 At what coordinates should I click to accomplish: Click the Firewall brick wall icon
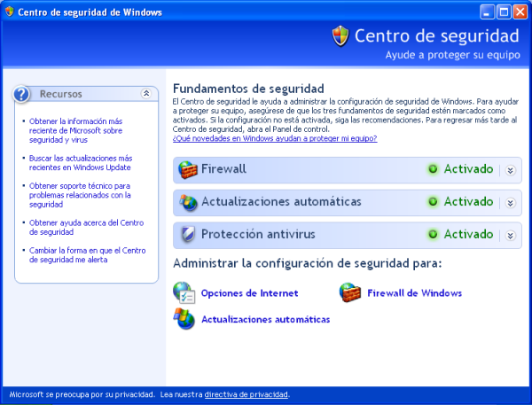pos(188,170)
